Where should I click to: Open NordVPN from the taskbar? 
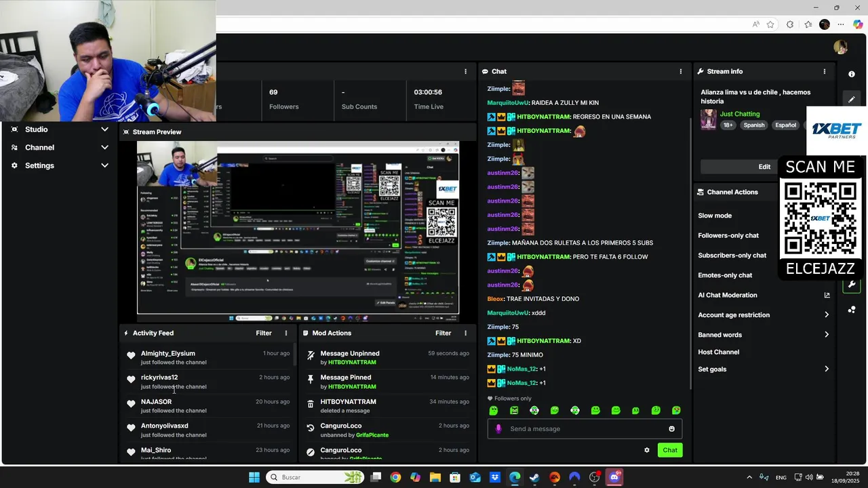point(574,477)
